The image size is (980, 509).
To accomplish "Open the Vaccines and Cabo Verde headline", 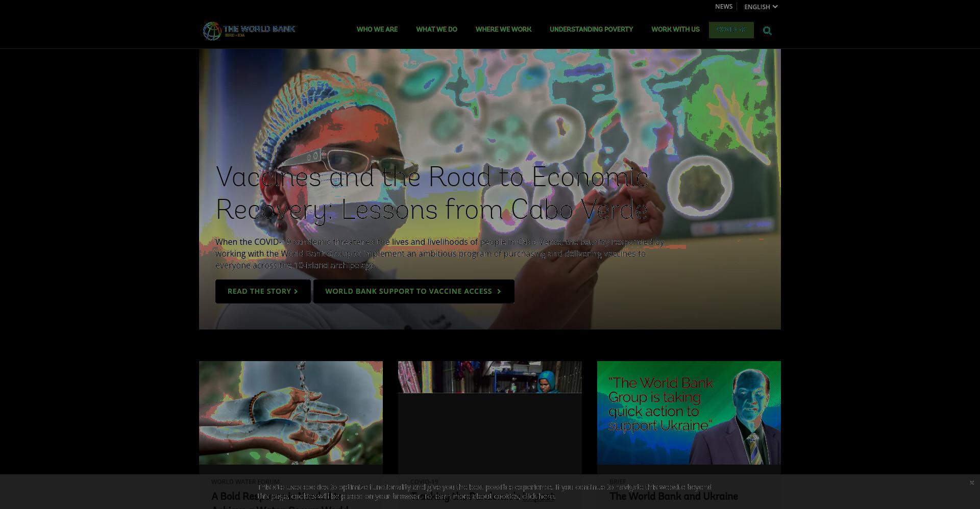I will click(x=432, y=193).
